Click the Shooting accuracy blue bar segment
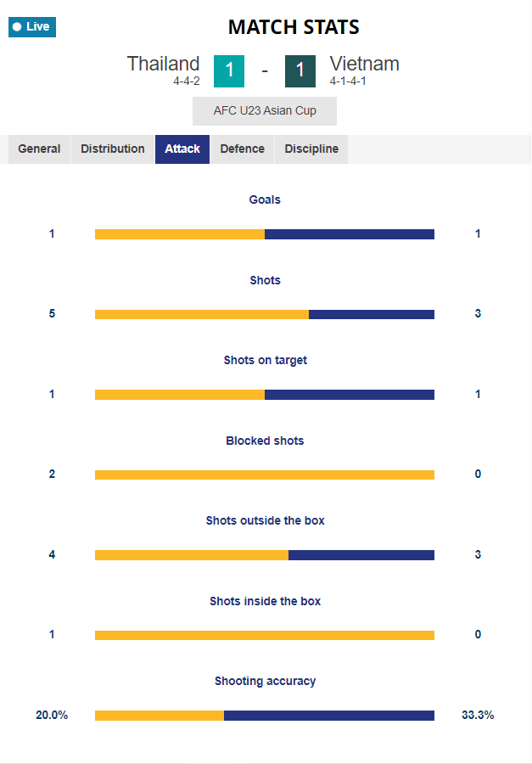532x764 pixels. pos(329,716)
